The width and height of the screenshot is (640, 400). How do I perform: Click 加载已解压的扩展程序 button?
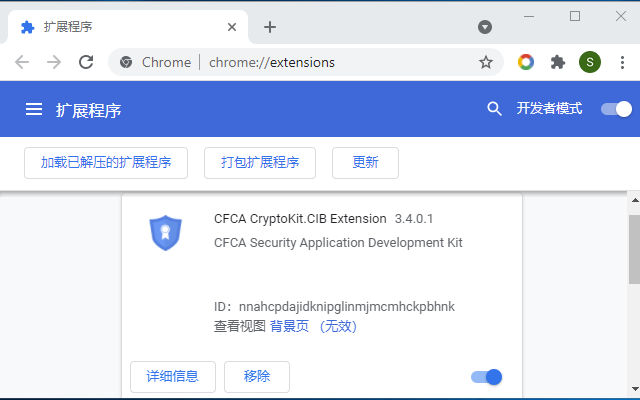click(106, 163)
